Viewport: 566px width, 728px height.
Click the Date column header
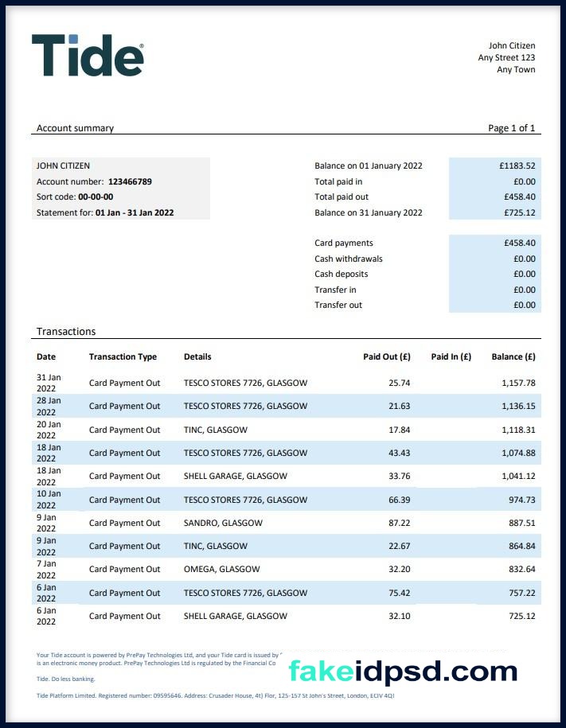46,356
